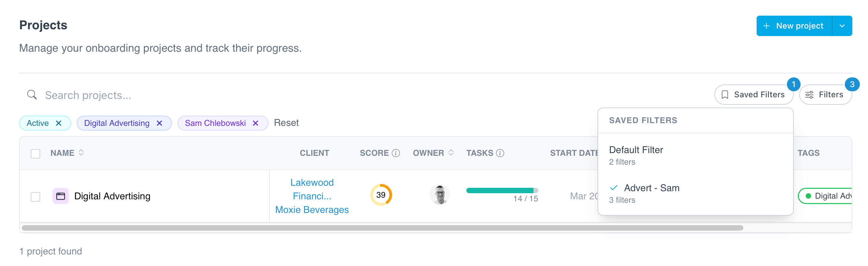868x266 pixels.
Task: Expand the New project dropdown arrow
Action: click(842, 26)
